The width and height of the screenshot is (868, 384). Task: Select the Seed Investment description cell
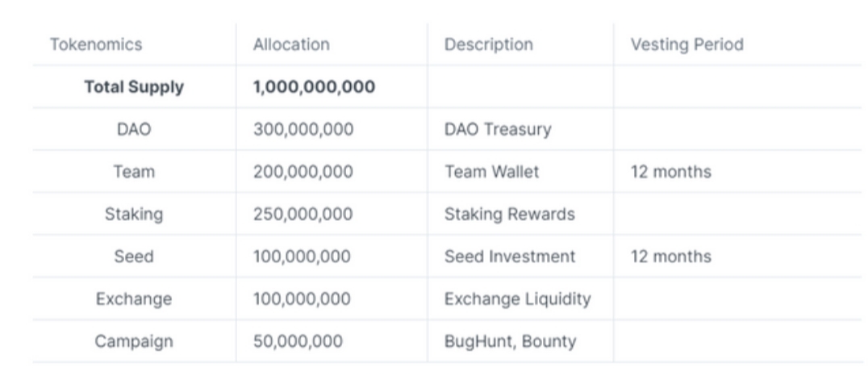(510, 257)
